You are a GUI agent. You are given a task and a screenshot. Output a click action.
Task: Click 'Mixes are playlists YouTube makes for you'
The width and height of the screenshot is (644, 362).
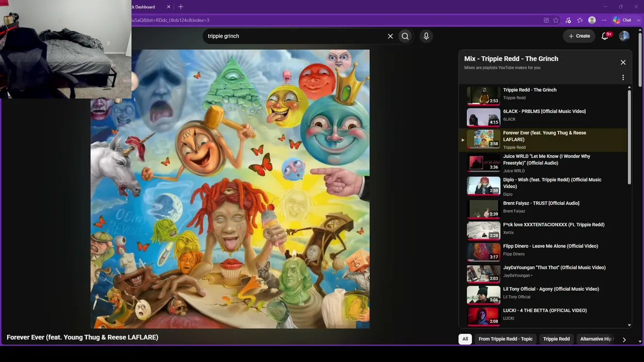pos(502,68)
